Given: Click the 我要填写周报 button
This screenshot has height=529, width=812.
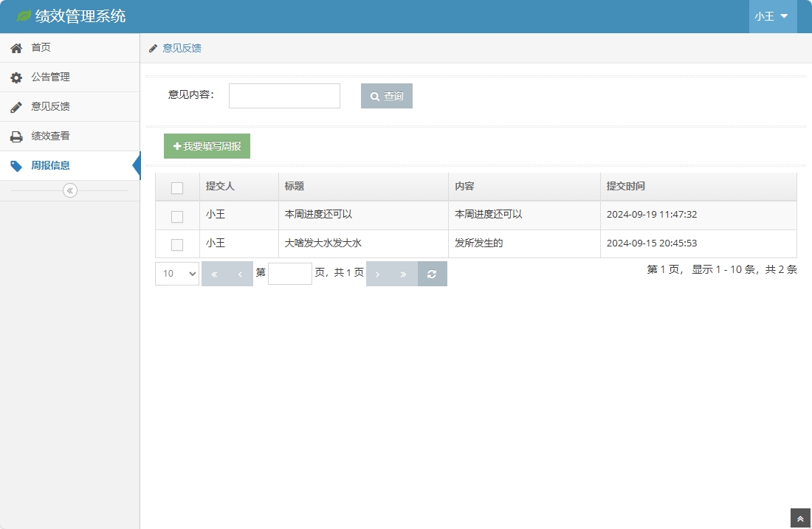Looking at the screenshot, I should click(206, 145).
